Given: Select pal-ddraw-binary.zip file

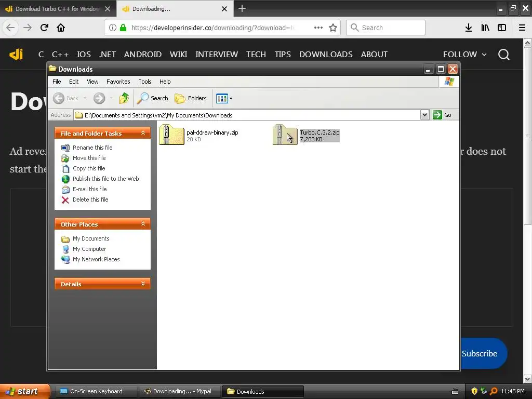Looking at the screenshot, I should 199,135.
